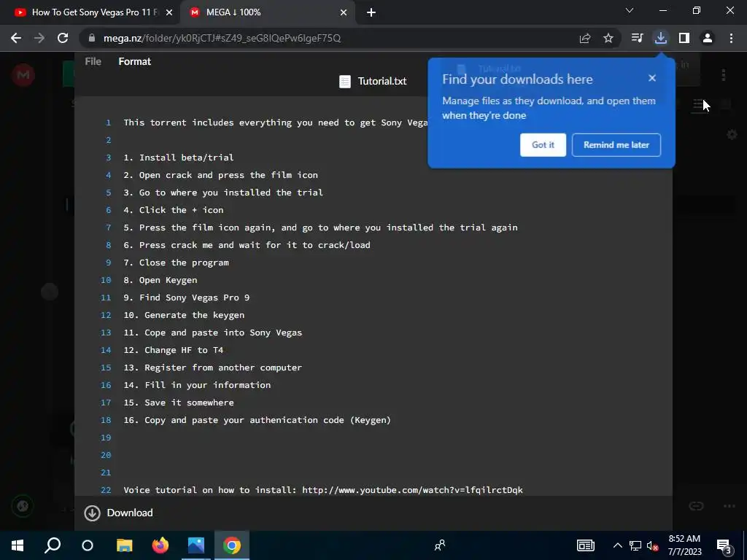This screenshot has width=747, height=560.
Task: Click line '1. Install beta/trial'
Action: click(179, 157)
